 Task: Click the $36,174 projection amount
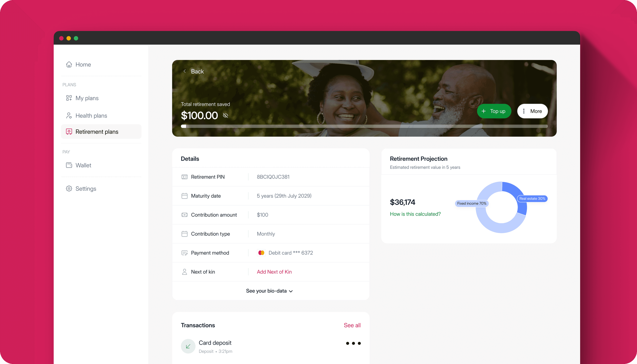(x=402, y=202)
